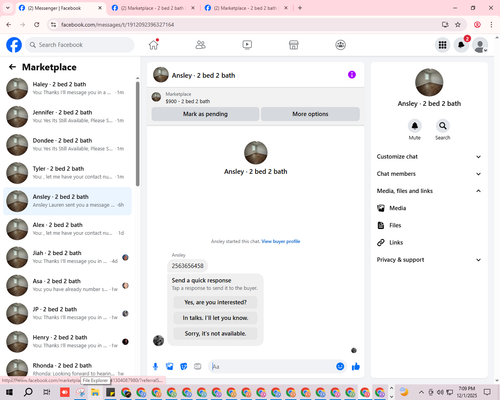Open the View buyer profile link
The width and height of the screenshot is (500, 400).
click(281, 241)
